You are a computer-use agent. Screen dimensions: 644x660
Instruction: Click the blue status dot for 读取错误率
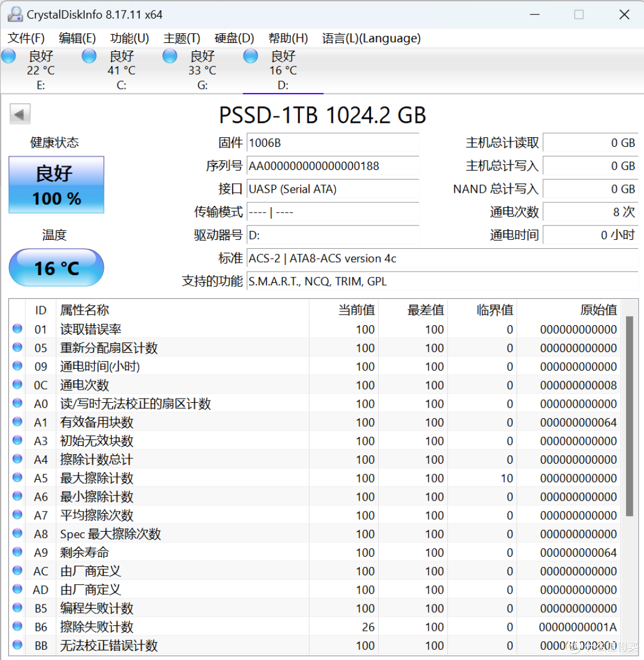click(17, 328)
